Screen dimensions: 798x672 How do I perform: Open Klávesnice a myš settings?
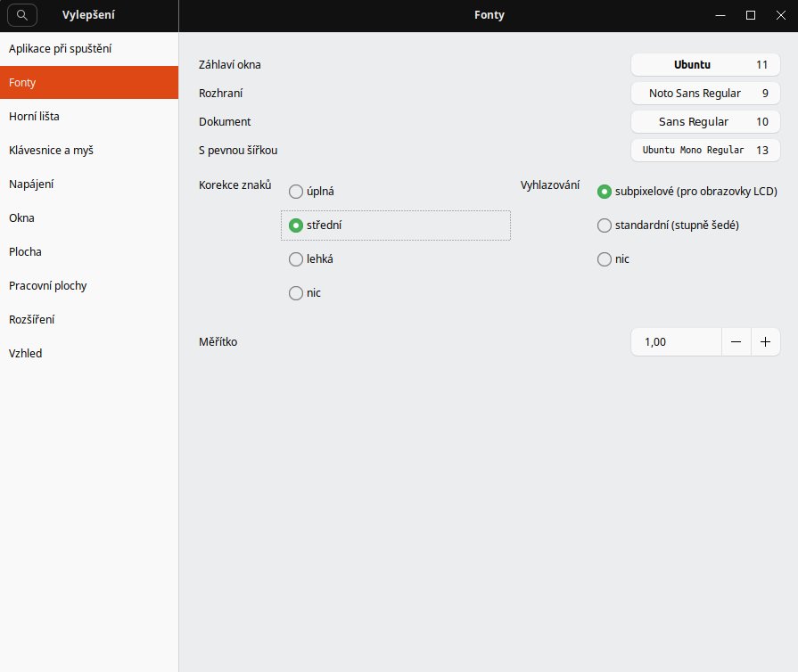89,150
